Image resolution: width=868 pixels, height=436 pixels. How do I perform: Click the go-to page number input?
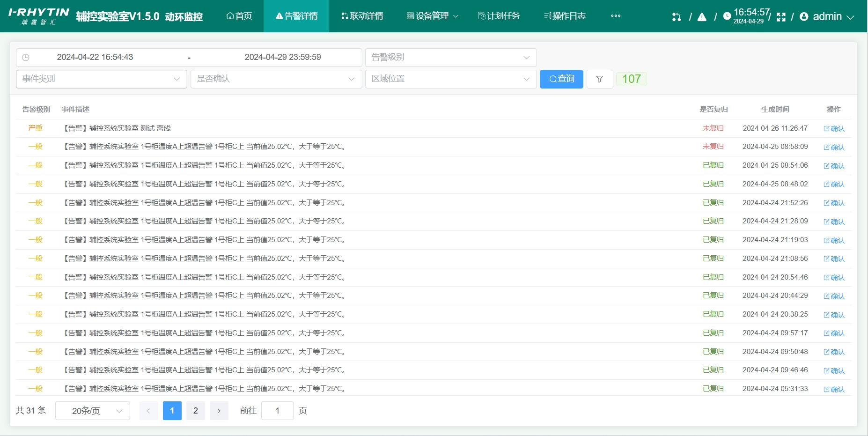pos(278,411)
